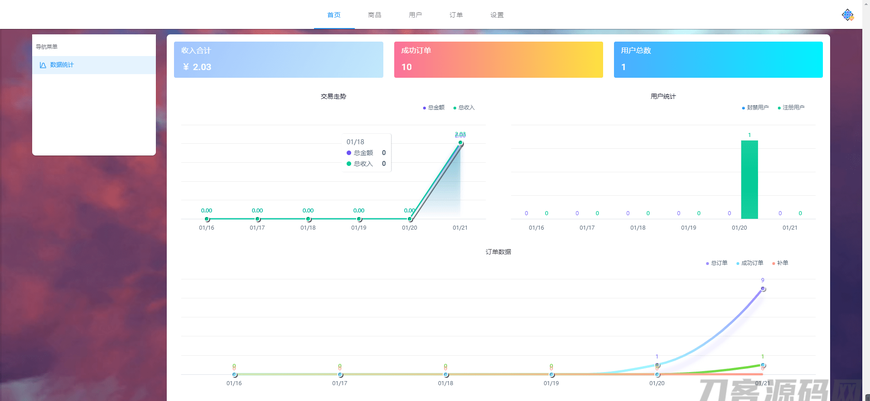The width and height of the screenshot is (870, 401).
Task: Click the 用户总数 summary card
Action: (718, 59)
